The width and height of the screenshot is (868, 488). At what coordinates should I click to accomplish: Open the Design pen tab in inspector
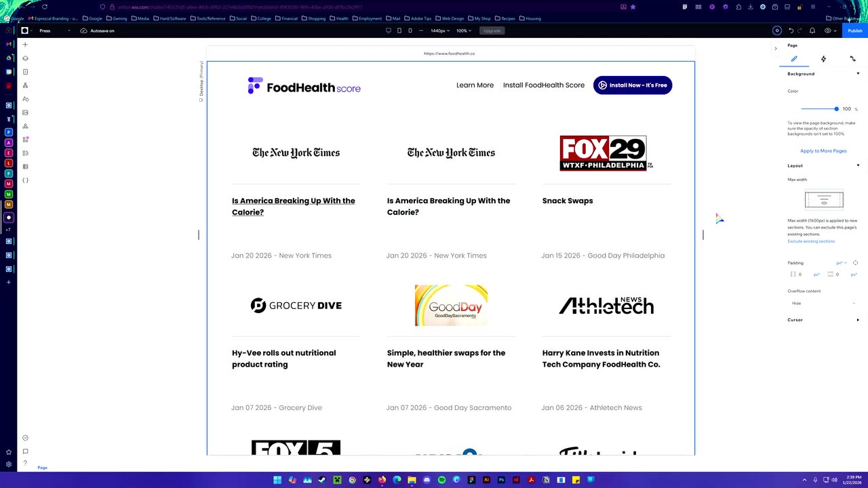(x=794, y=59)
